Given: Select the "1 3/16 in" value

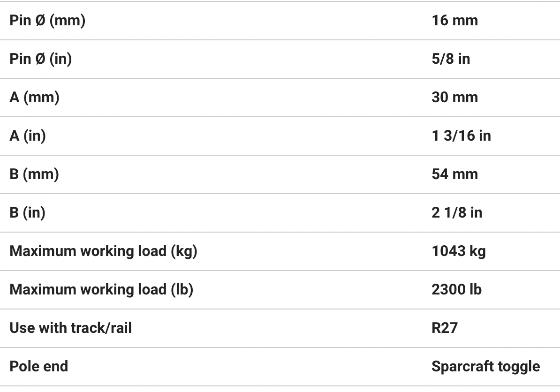Looking at the screenshot, I should [461, 136].
